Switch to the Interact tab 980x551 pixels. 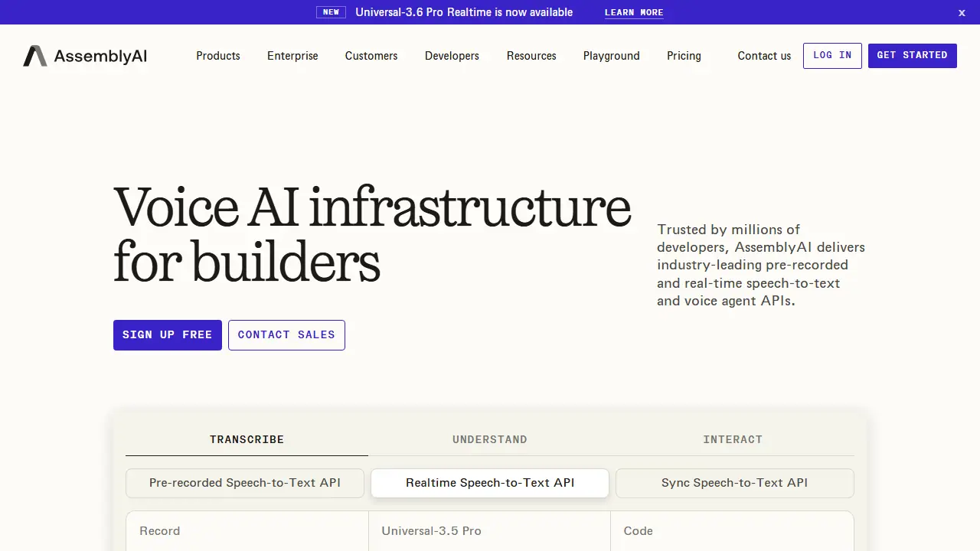click(x=733, y=440)
